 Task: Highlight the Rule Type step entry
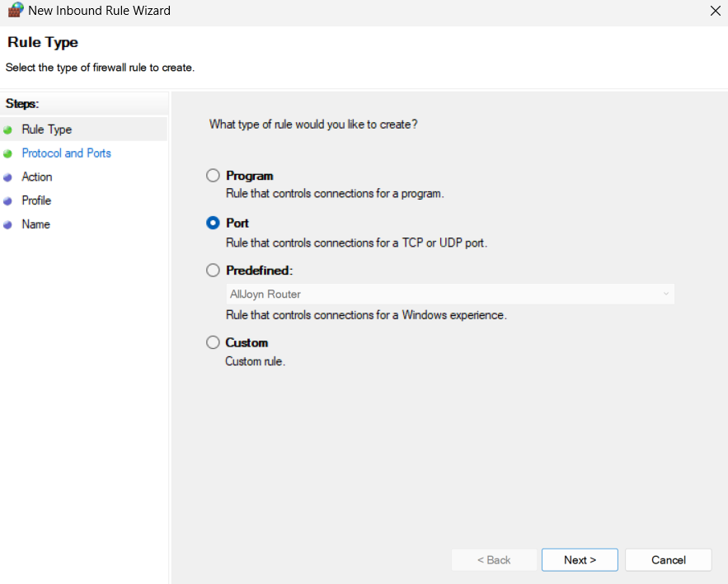(47, 130)
